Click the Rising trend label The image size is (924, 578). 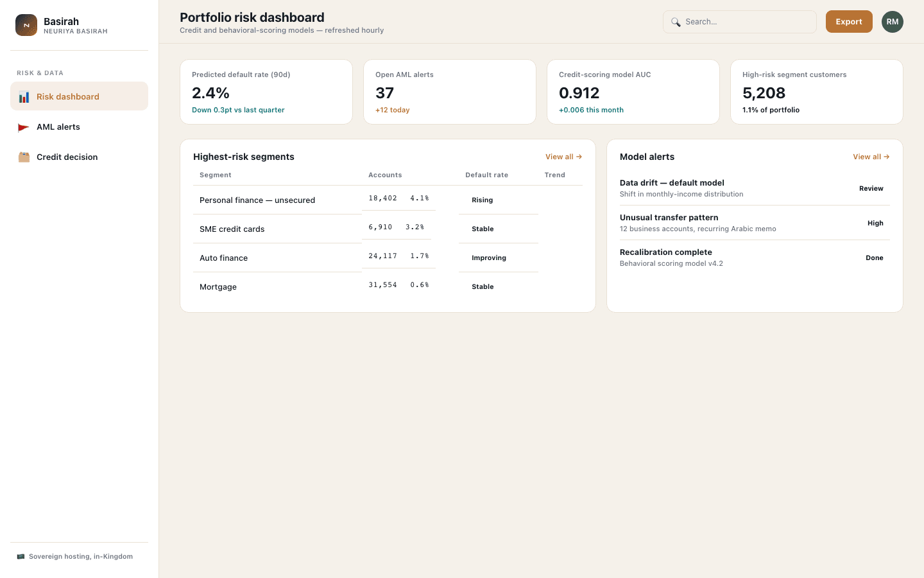pyautogui.click(x=483, y=200)
